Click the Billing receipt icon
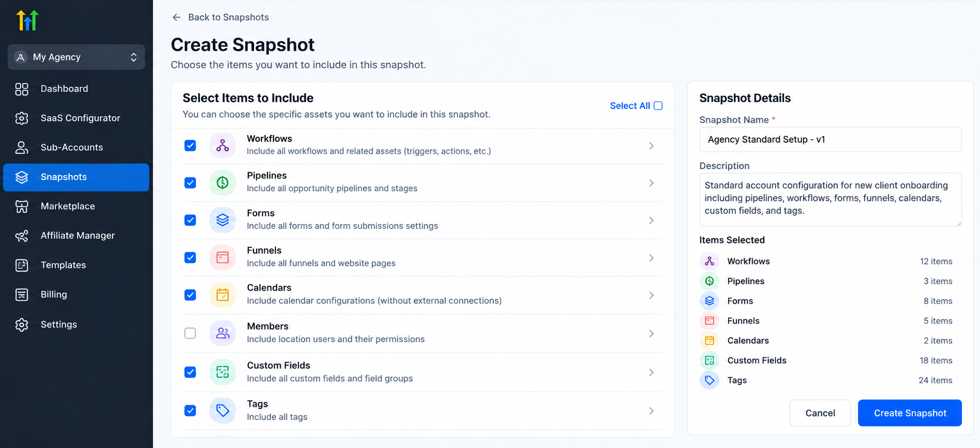The width and height of the screenshot is (980, 448). point(22,294)
